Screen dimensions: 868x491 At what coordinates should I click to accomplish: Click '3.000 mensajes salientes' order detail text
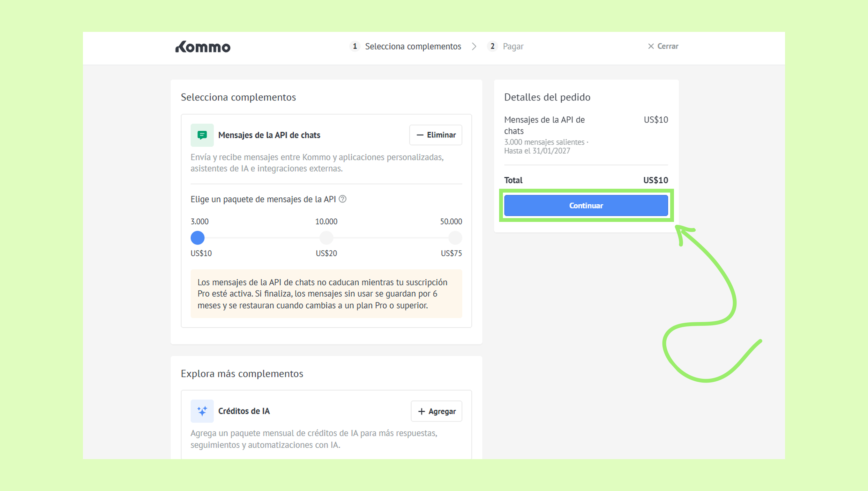tap(544, 142)
